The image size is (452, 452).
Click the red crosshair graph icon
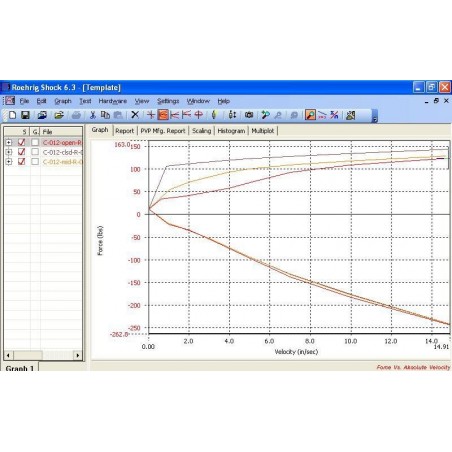151,115
